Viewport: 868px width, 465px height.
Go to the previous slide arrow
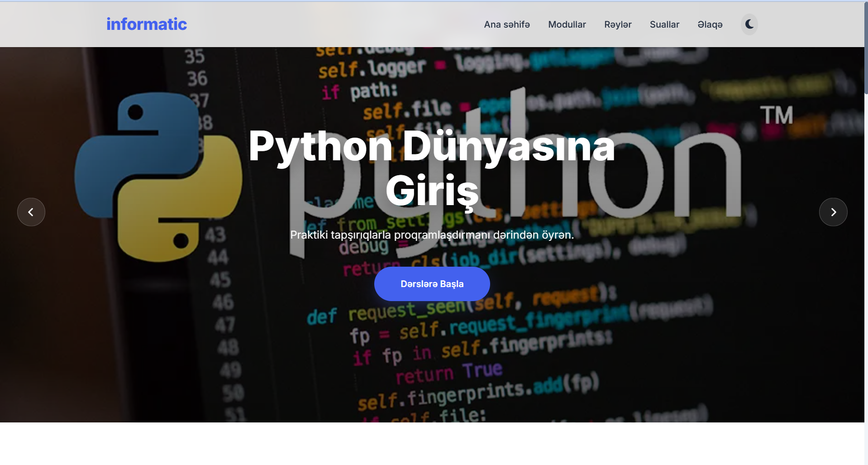coord(31,212)
